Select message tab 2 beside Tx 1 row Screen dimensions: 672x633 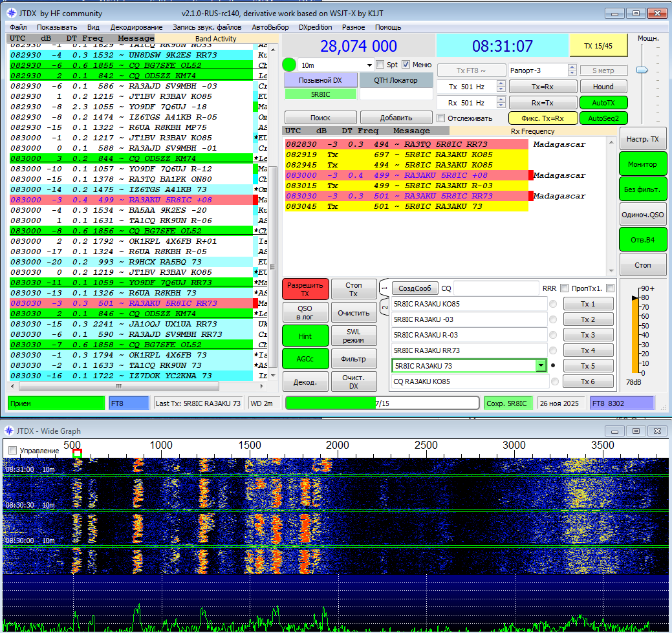pyautogui.click(x=384, y=307)
